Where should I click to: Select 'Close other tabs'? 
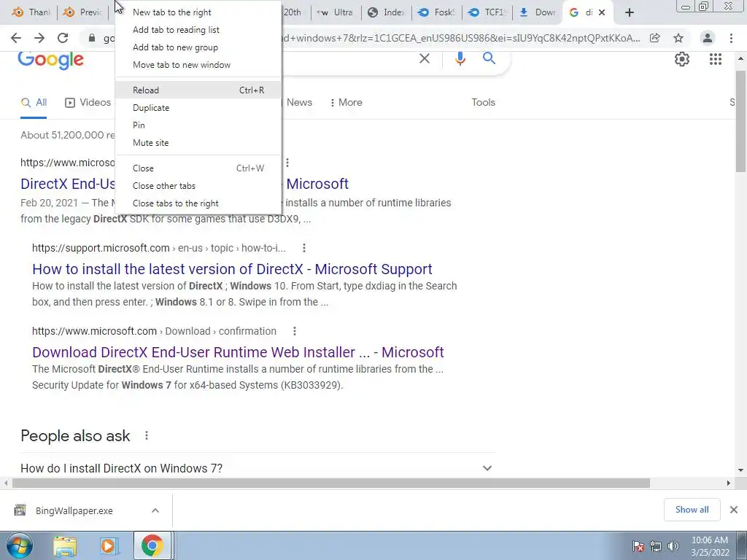click(198, 186)
